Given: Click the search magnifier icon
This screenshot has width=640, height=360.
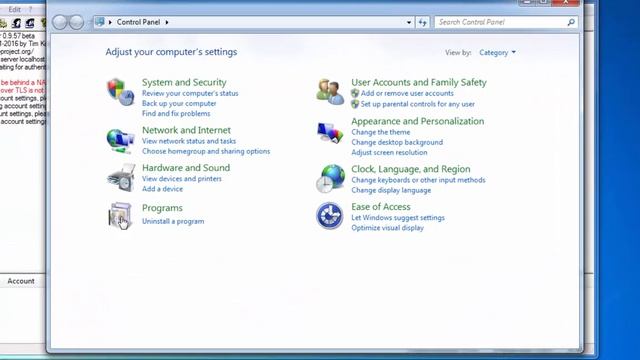Looking at the screenshot, I should coord(571,22).
